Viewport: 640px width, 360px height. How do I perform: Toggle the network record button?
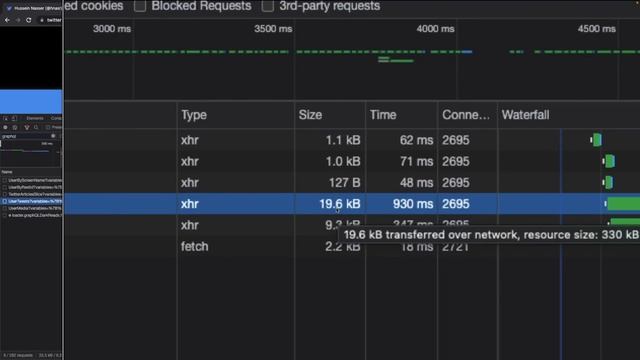coord(5,127)
